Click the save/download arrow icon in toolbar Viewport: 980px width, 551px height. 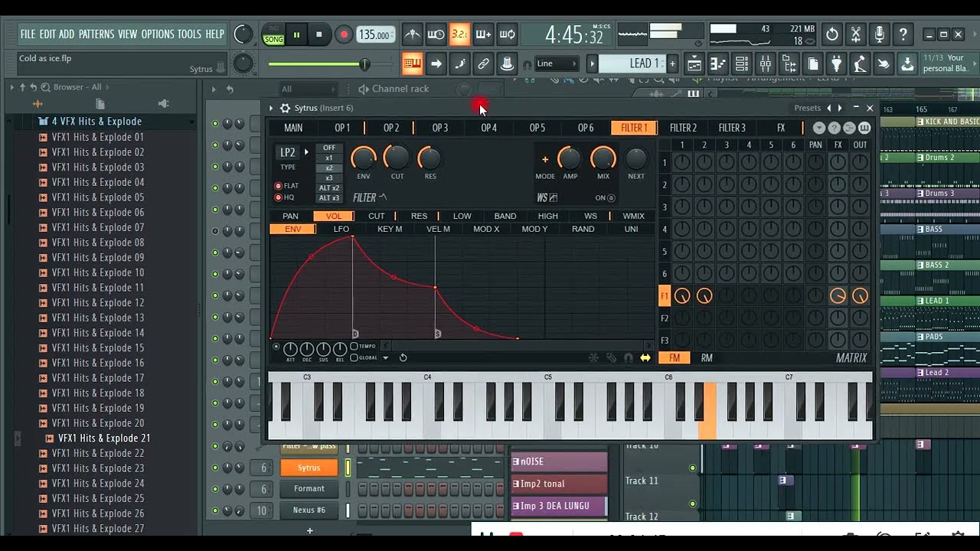[907, 64]
